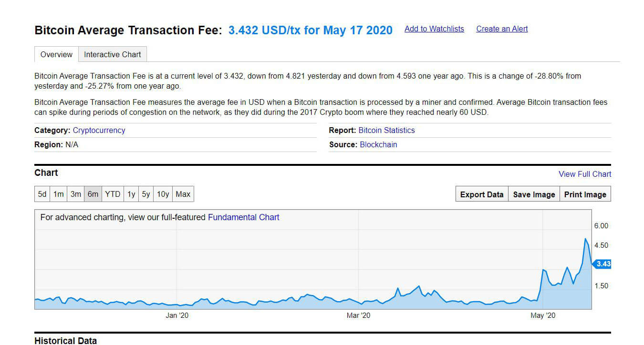644x345 pixels.
Task: Click the Print Image button
Action: point(585,194)
